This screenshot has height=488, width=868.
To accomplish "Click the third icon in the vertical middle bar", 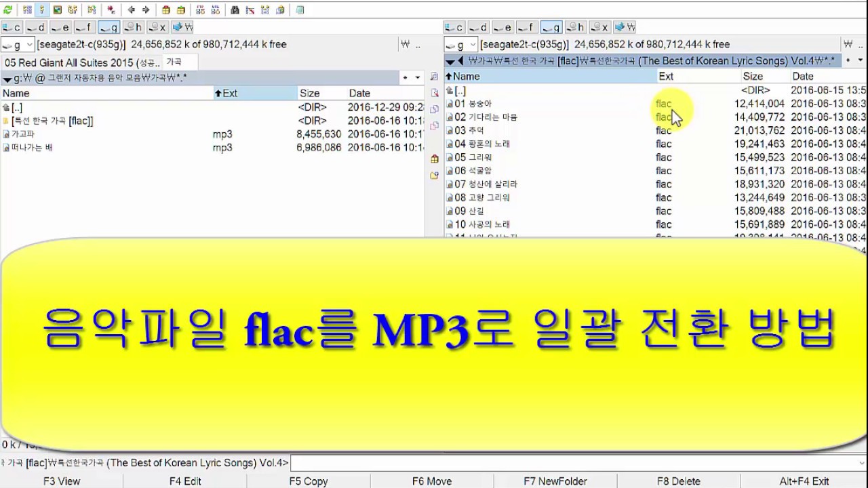I will [434, 109].
